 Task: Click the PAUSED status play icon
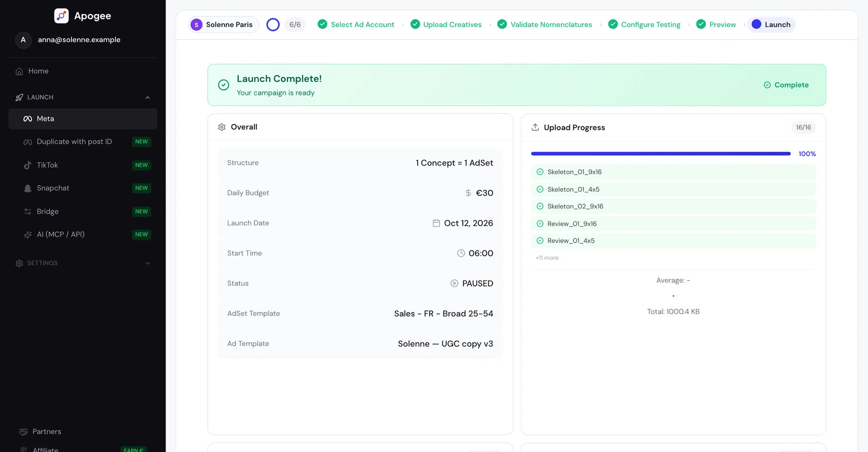coord(455,283)
